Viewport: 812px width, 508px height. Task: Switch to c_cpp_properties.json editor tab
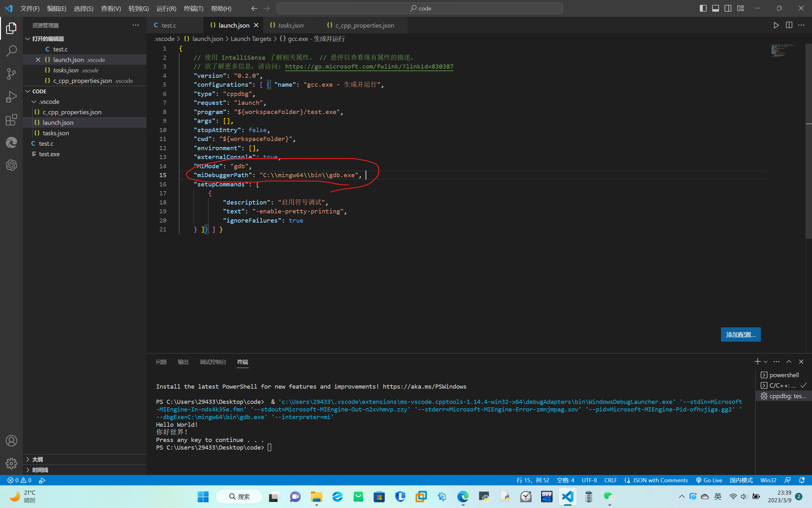[364, 25]
